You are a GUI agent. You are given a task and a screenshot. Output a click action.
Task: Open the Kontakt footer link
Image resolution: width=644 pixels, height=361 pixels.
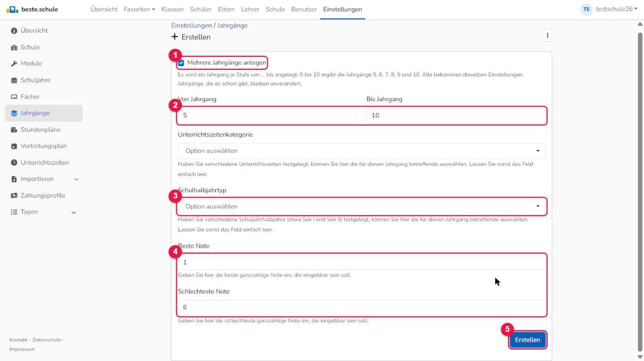coord(19,340)
